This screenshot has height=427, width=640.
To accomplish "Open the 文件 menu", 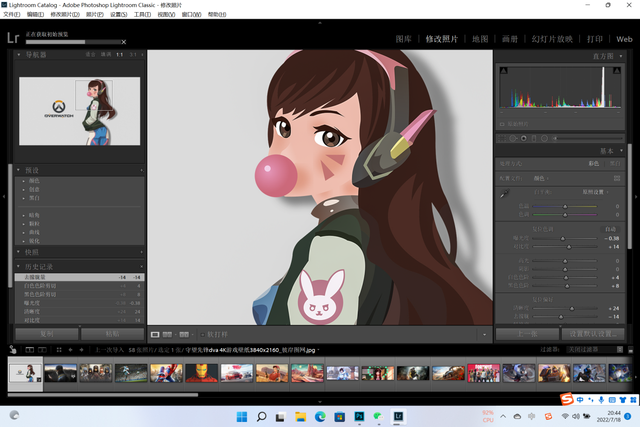I will pos(11,14).
